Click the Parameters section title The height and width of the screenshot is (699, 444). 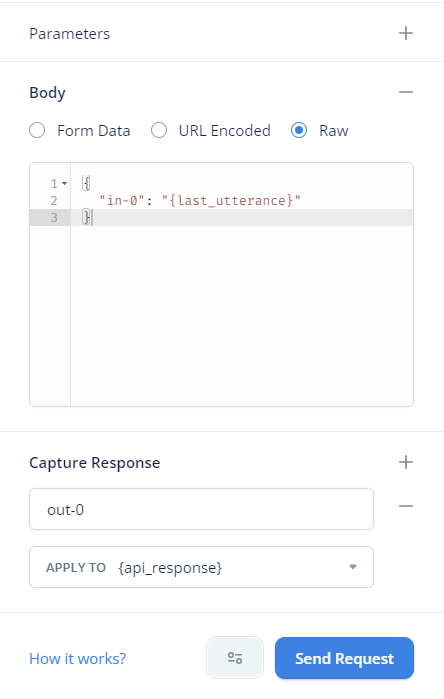pyautogui.click(x=70, y=34)
